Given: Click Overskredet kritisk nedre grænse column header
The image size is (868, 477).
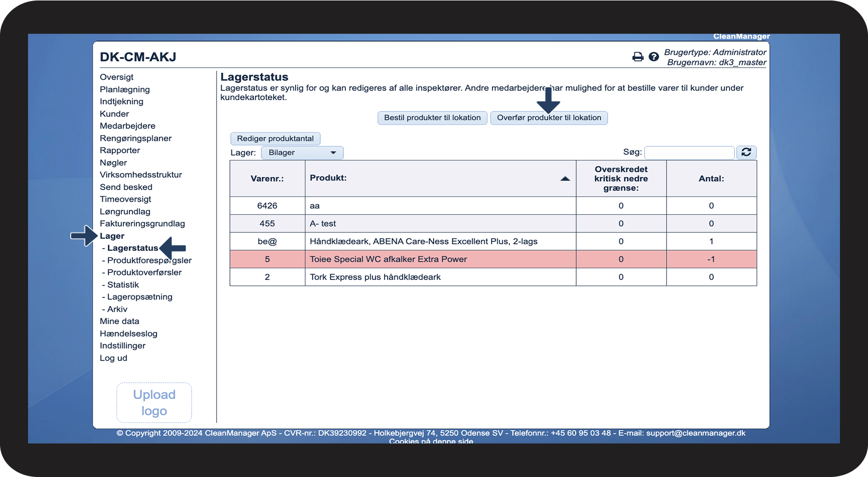Looking at the screenshot, I should pyautogui.click(x=621, y=179).
